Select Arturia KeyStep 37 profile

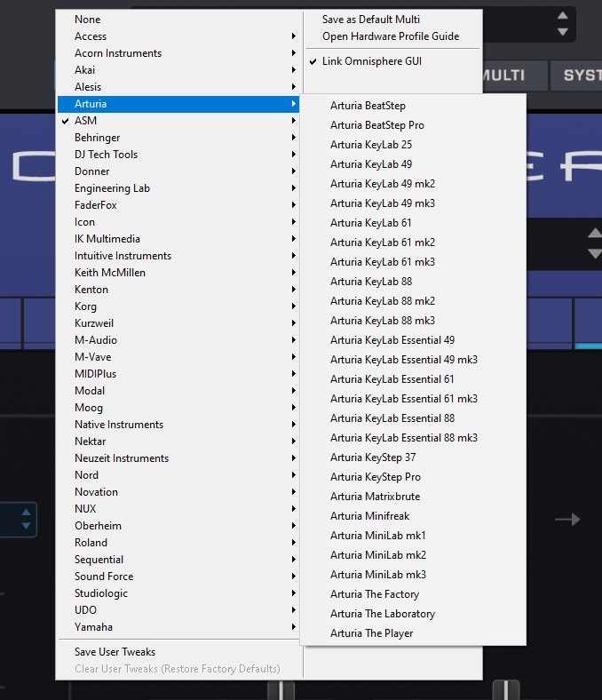point(413,457)
